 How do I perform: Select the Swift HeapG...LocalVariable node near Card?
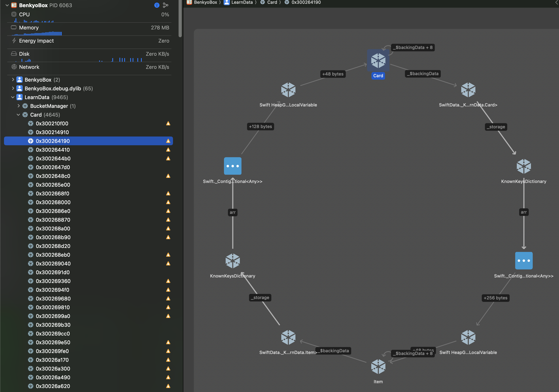click(288, 90)
